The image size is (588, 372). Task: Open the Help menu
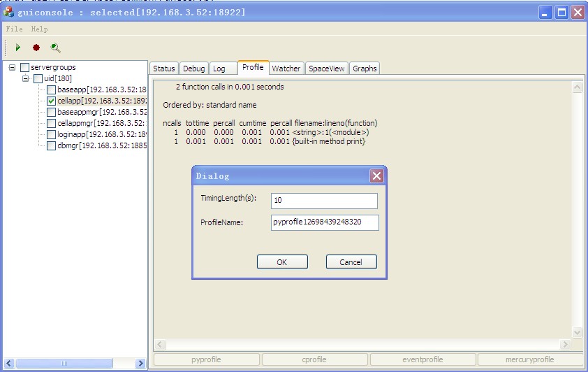click(x=39, y=29)
